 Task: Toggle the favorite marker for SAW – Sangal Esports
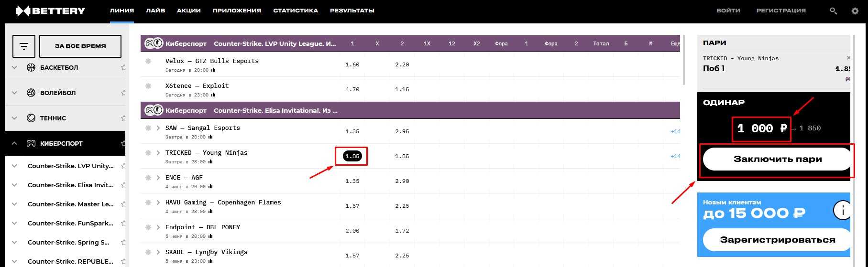coord(148,128)
